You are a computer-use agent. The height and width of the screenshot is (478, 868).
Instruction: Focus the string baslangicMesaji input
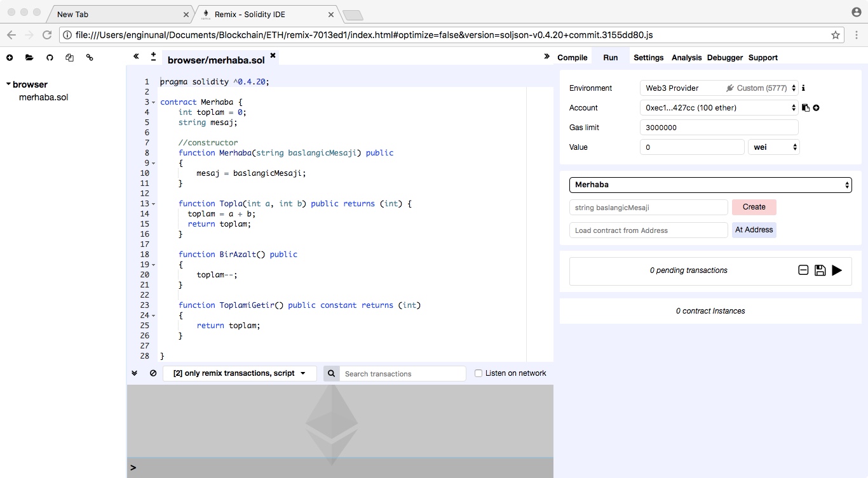[649, 207]
